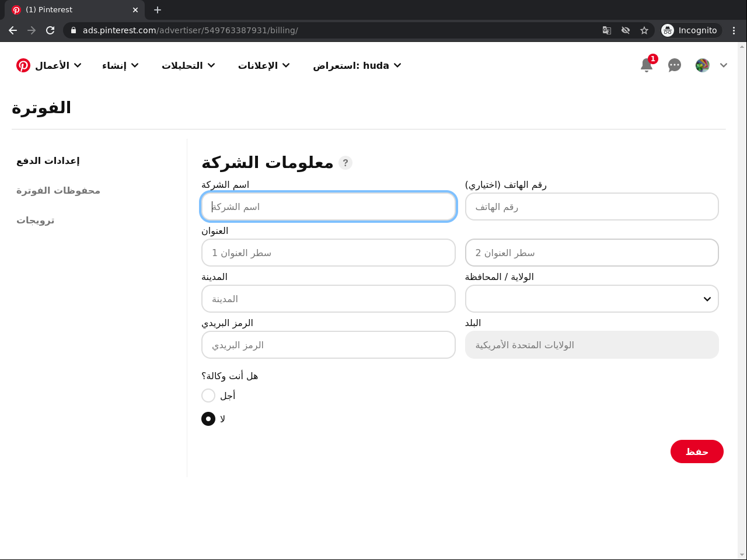Open a new browser tab
Image resolution: width=747 pixels, height=560 pixels.
click(x=158, y=10)
